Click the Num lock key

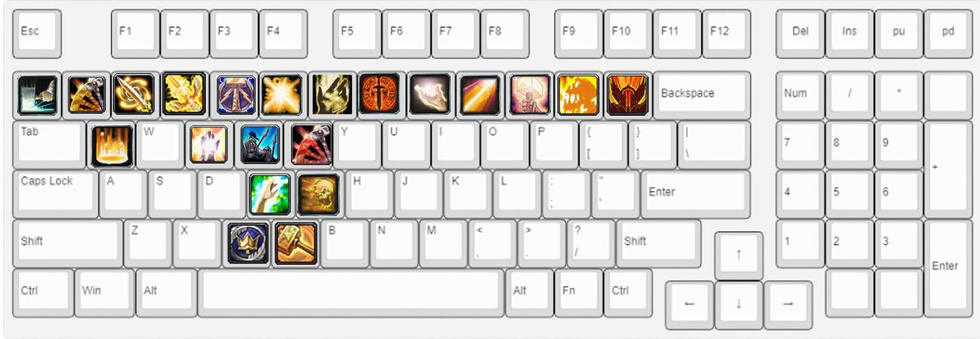point(800,95)
